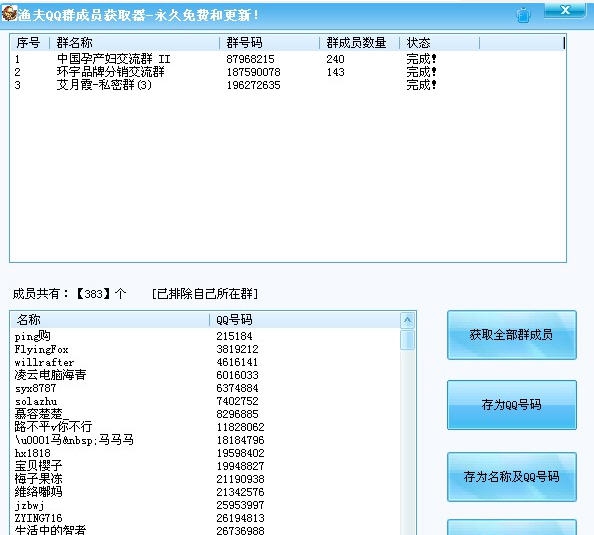
Task: Click QQ number 19598402
Action: point(240,453)
